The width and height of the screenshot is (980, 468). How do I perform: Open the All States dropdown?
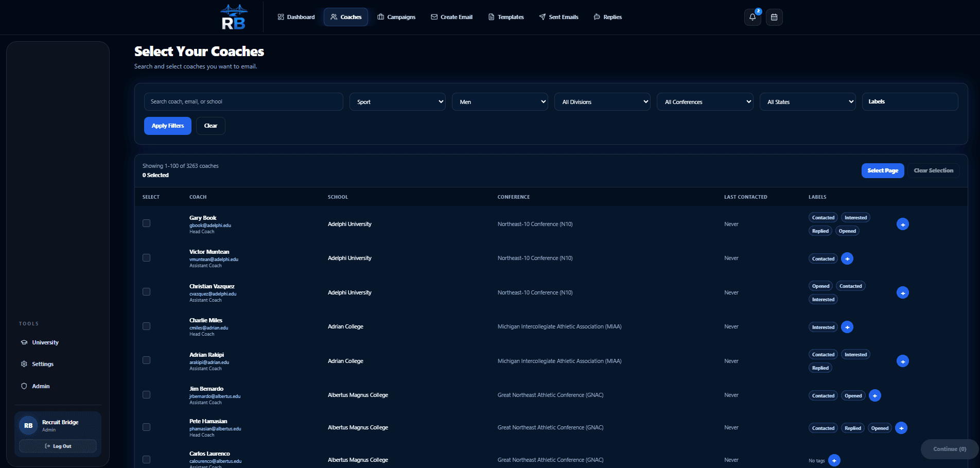(x=808, y=101)
